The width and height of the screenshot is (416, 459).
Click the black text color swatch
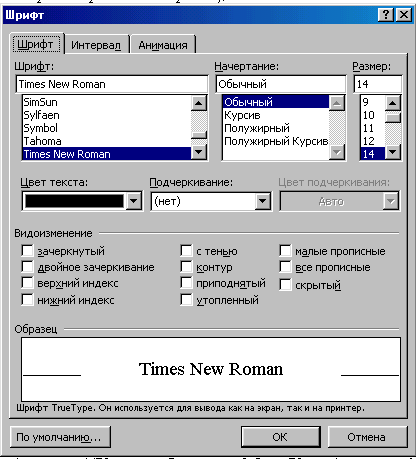tap(74, 201)
